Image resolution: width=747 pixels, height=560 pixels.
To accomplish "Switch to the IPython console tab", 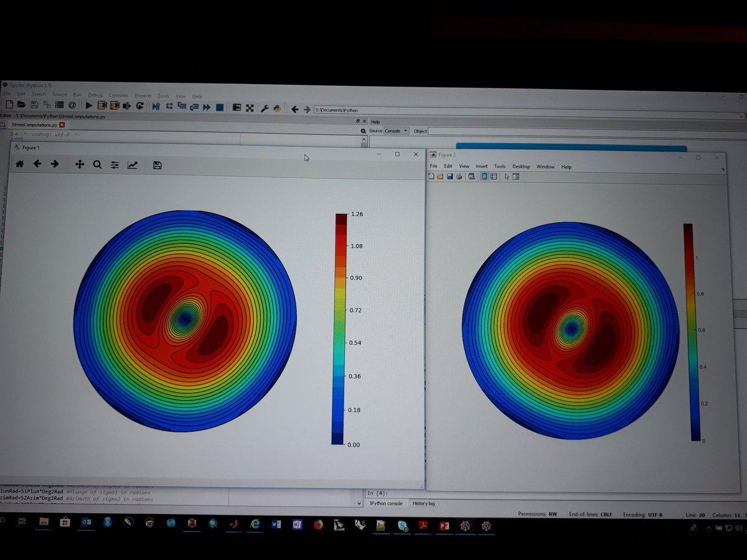I will coord(386,503).
